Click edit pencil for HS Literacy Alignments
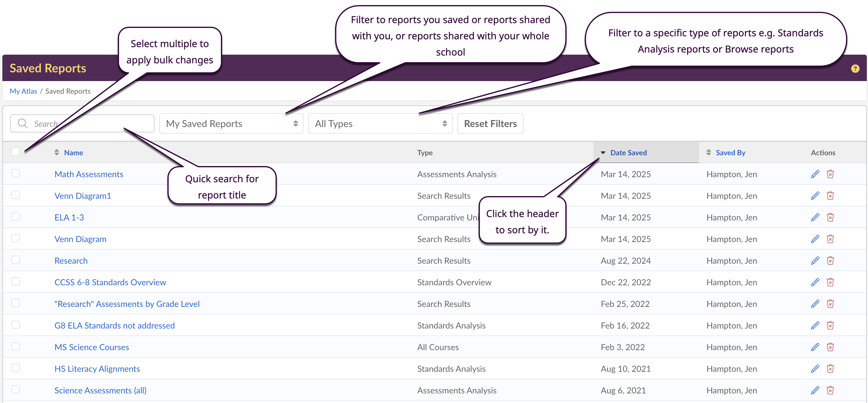 coord(815,369)
